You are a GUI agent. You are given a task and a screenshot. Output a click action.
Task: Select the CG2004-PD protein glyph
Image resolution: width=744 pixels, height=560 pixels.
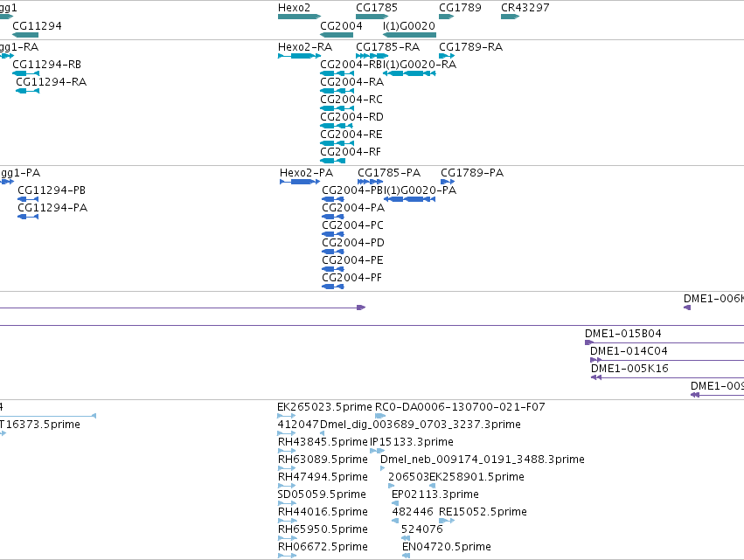(332, 252)
